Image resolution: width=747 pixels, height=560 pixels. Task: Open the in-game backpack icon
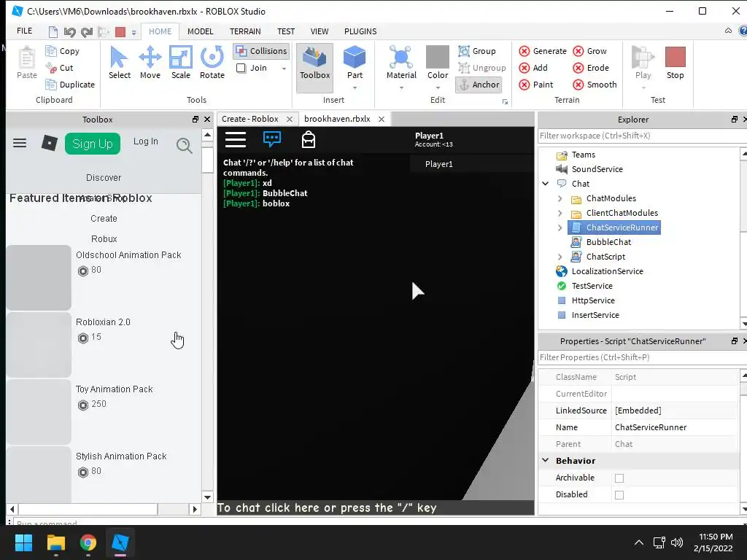(309, 139)
